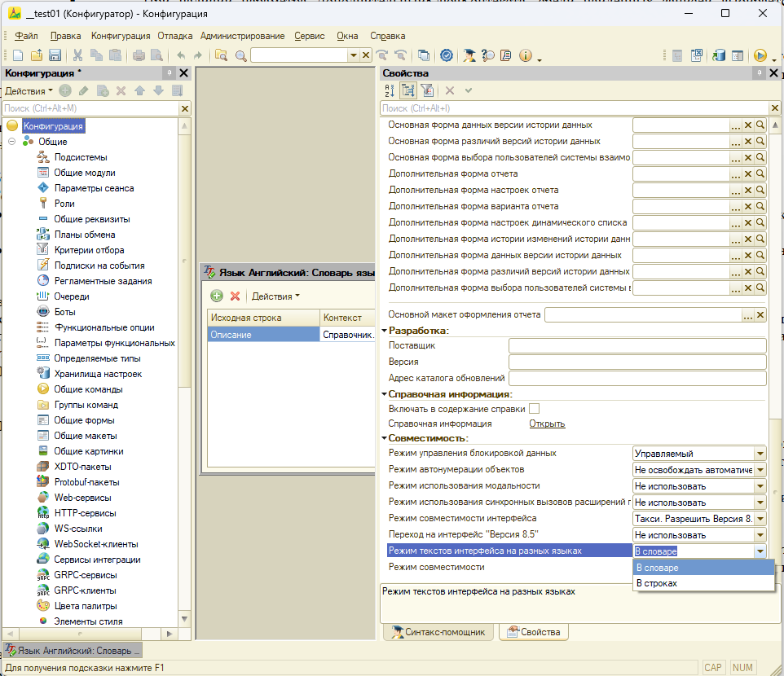Open 'Режим управления блокировкой данных' dropdown
Screen dimensions: 784x676
coord(760,454)
